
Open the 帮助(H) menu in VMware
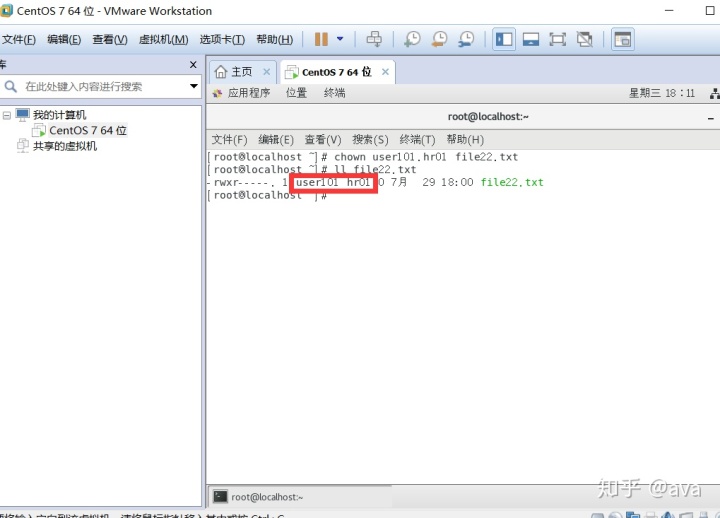tap(275, 39)
